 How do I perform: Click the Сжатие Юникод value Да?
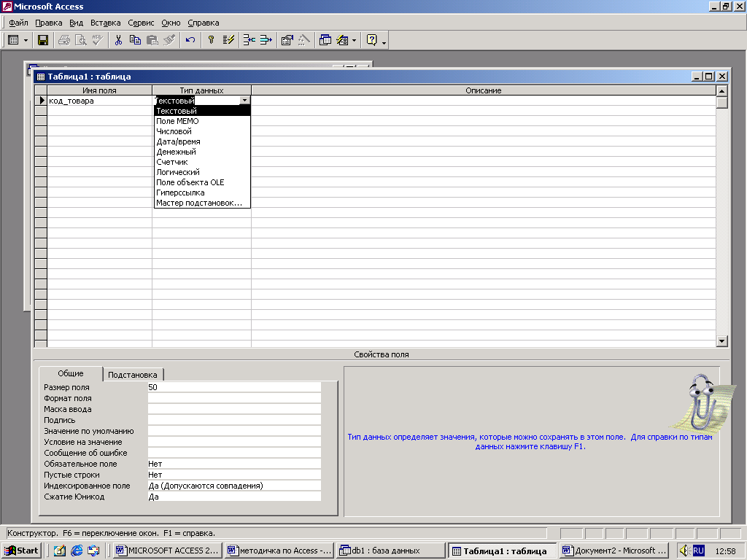pos(234,497)
